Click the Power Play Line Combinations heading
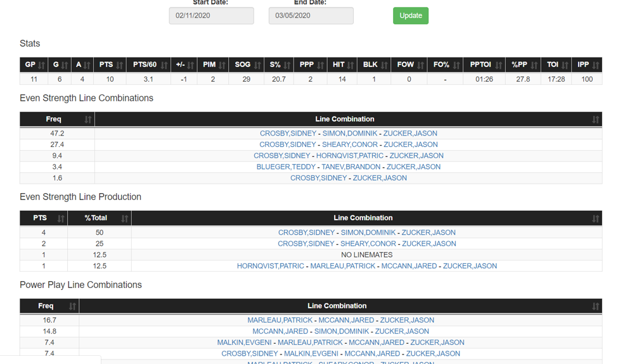 tap(80, 285)
